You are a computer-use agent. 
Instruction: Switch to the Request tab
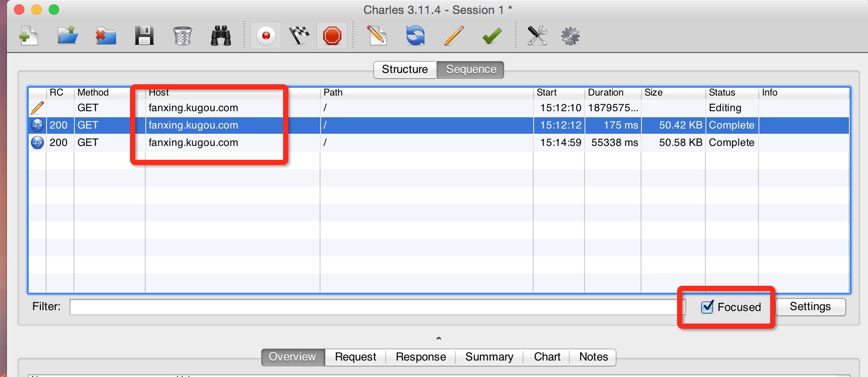[x=356, y=357]
